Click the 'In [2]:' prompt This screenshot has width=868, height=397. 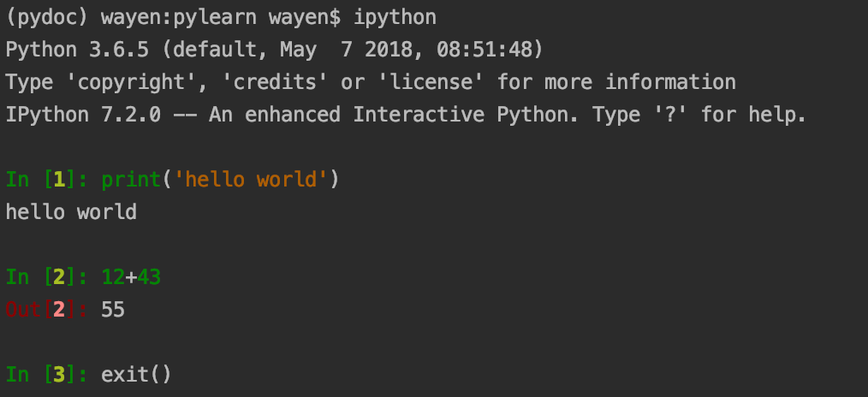(46, 277)
